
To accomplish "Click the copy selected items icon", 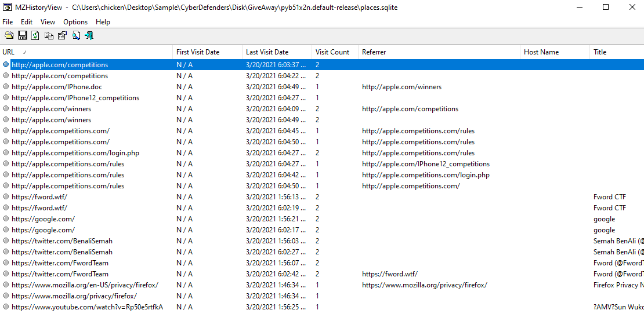I will [49, 36].
